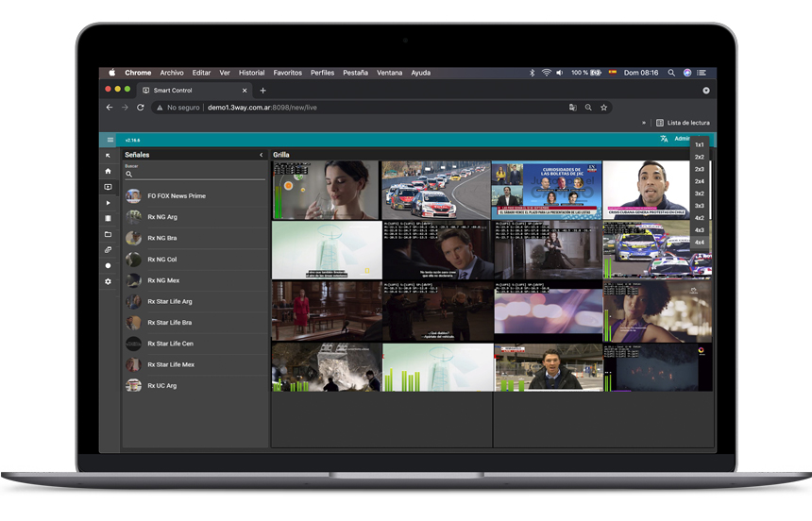
Task: Select 1x1 layout from grid menu
Action: point(700,144)
